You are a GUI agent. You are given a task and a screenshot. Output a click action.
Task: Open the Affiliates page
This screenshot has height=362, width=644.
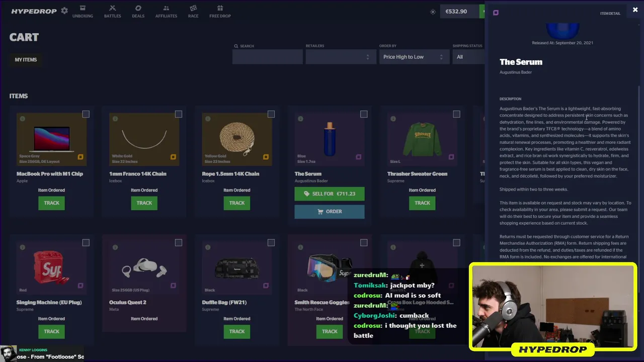tap(166, 12)
